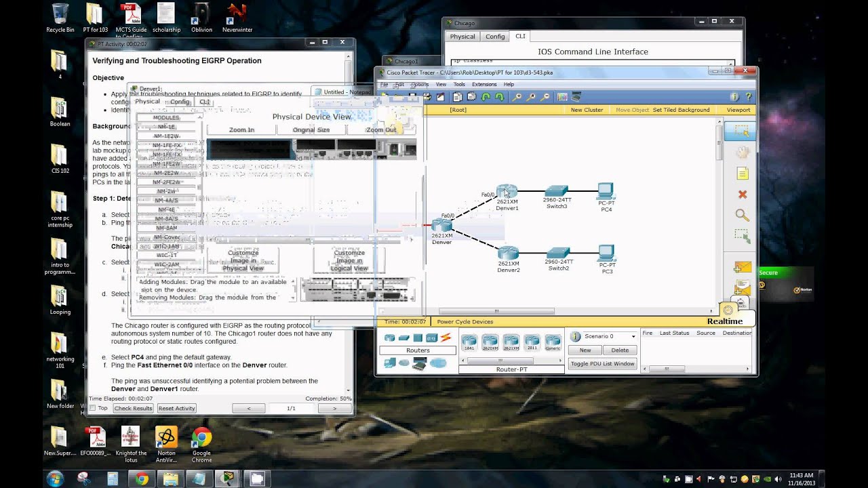The width and height of the screenshot is (868, 488).
Task: Click Chrome icon in the taskbar
Action: click(x=142, y=479)
